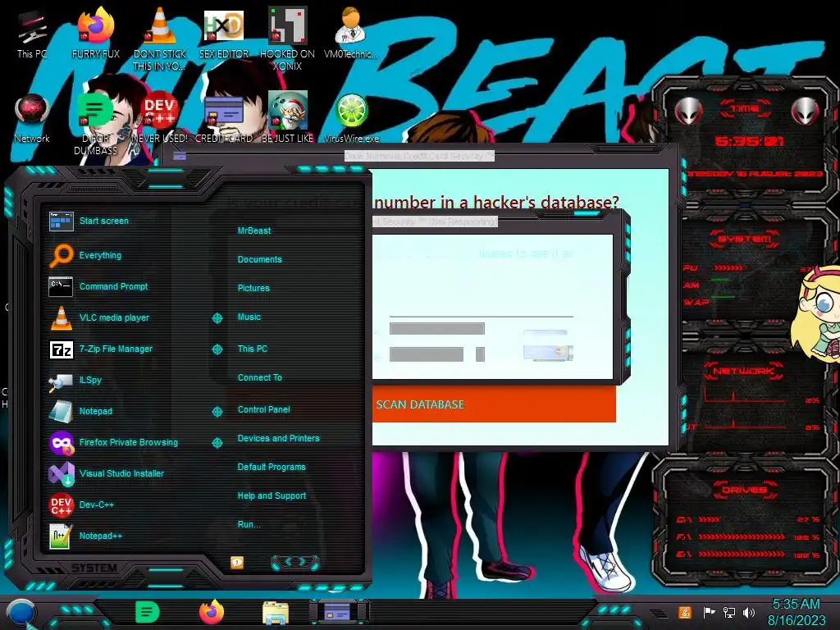Open MrBeast user folder link
Screen dimensions: 840x630
pos(254,231)
